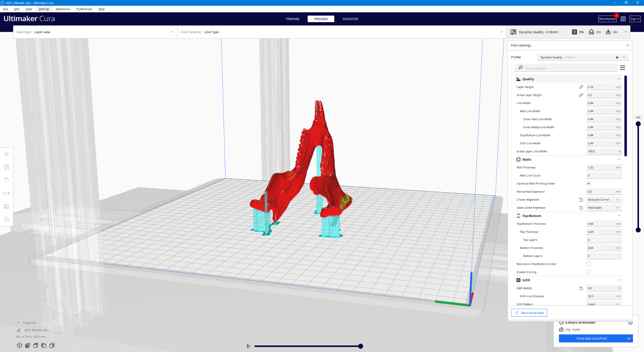The width and height of the screenshot is (644, 352).
Task: Click the Recommended button
Action: [x=529, y=313]
